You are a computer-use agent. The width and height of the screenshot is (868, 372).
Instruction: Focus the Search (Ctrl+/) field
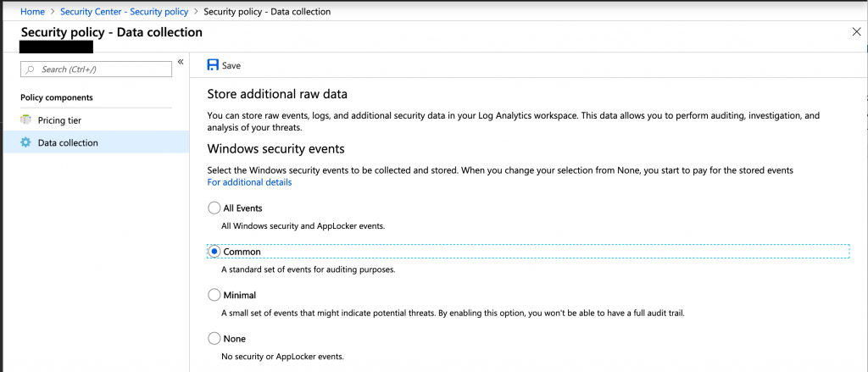click(96, 69)
